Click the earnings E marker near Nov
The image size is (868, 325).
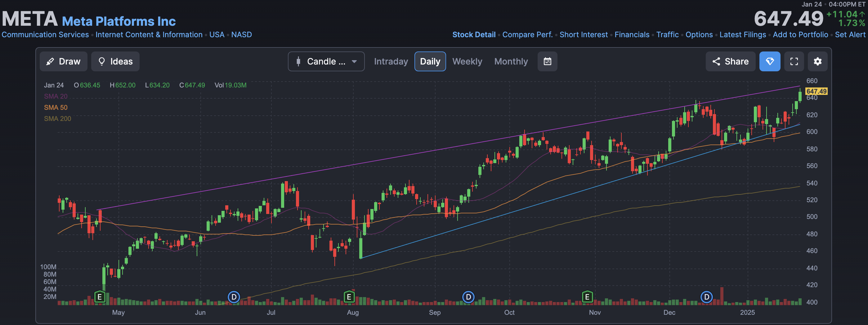(587, 297)
